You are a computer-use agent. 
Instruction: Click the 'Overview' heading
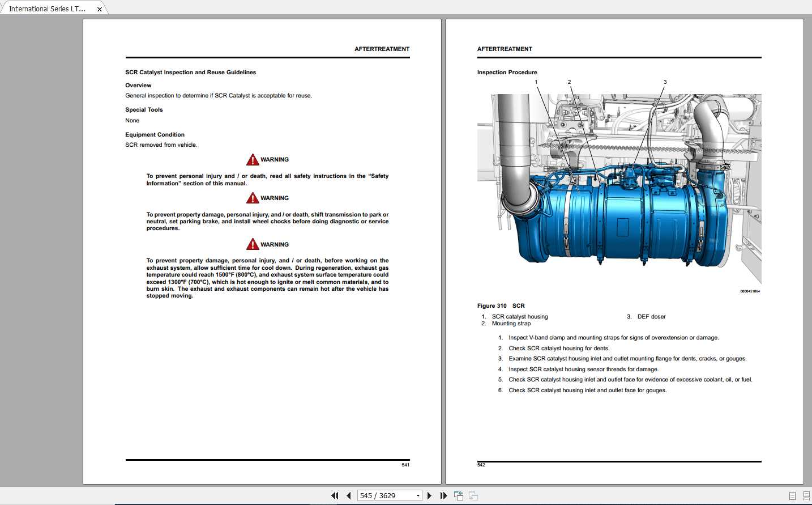pyautogui.click(x=138, y=86)
